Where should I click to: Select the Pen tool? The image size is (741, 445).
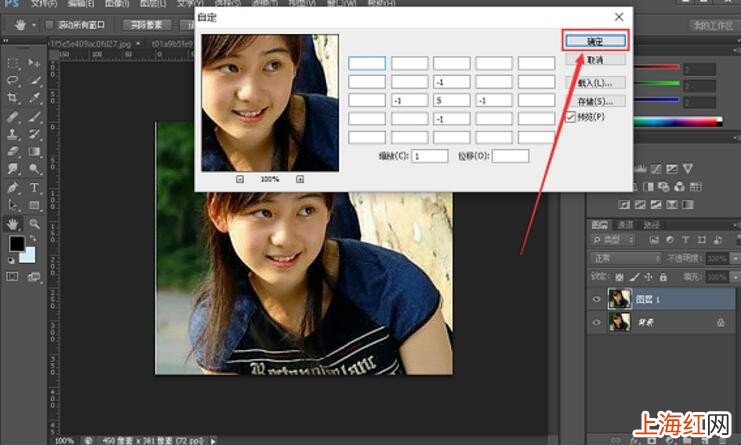pos(13,188)
